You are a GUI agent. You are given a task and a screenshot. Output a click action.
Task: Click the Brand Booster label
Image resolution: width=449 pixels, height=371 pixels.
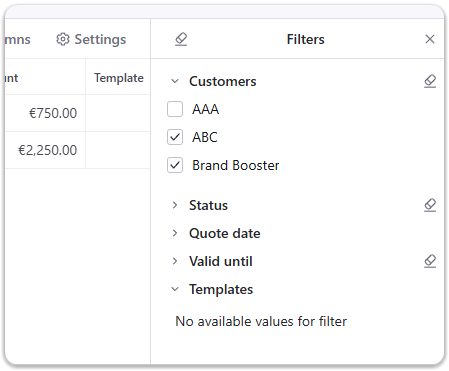click(x=236, y=165)
